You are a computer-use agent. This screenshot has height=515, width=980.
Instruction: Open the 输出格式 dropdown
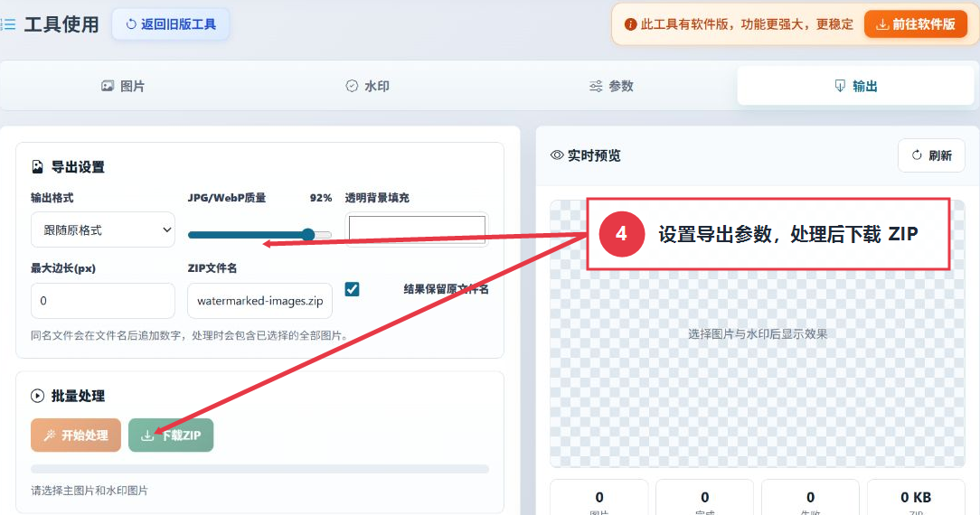click(x=103, y=229)
